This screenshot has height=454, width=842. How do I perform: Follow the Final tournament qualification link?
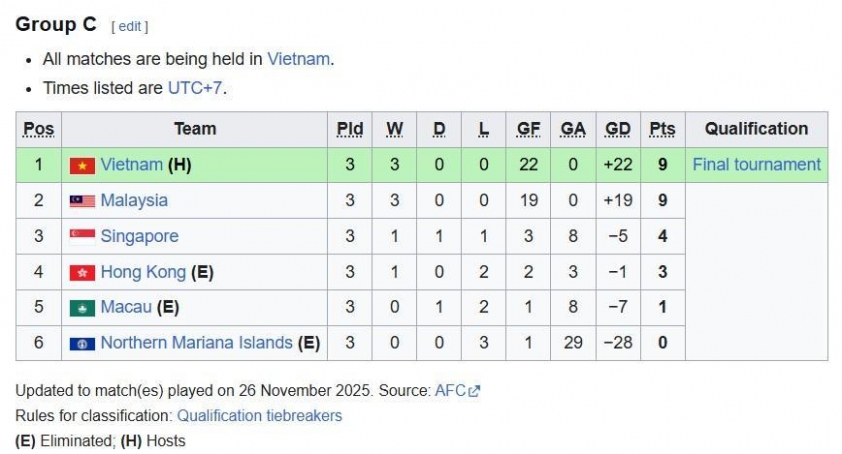(756, 165)
